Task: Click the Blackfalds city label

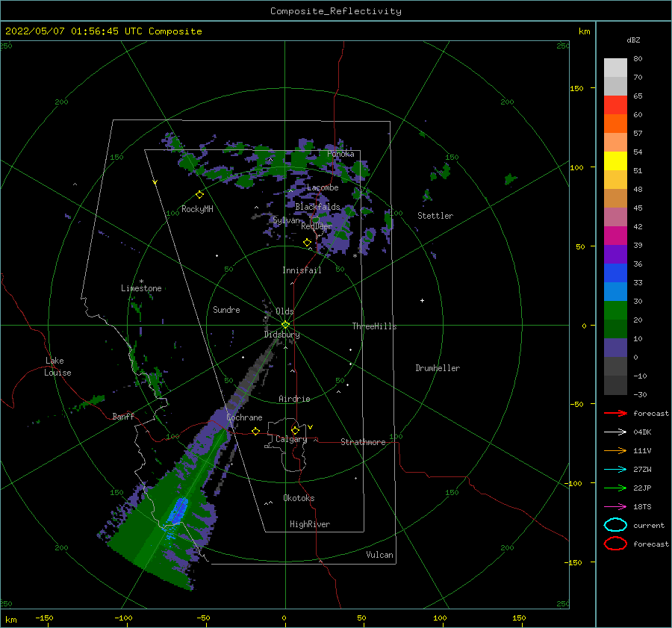Action: [317, 207]
